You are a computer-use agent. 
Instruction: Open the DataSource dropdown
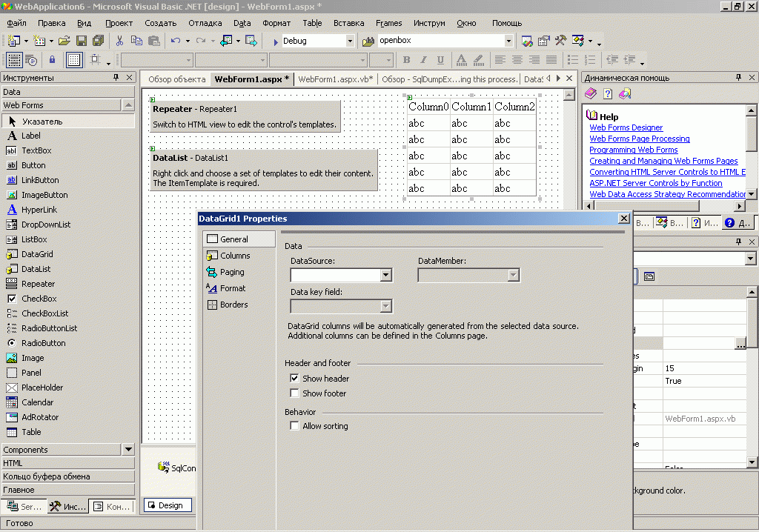(x=385, y=276)
